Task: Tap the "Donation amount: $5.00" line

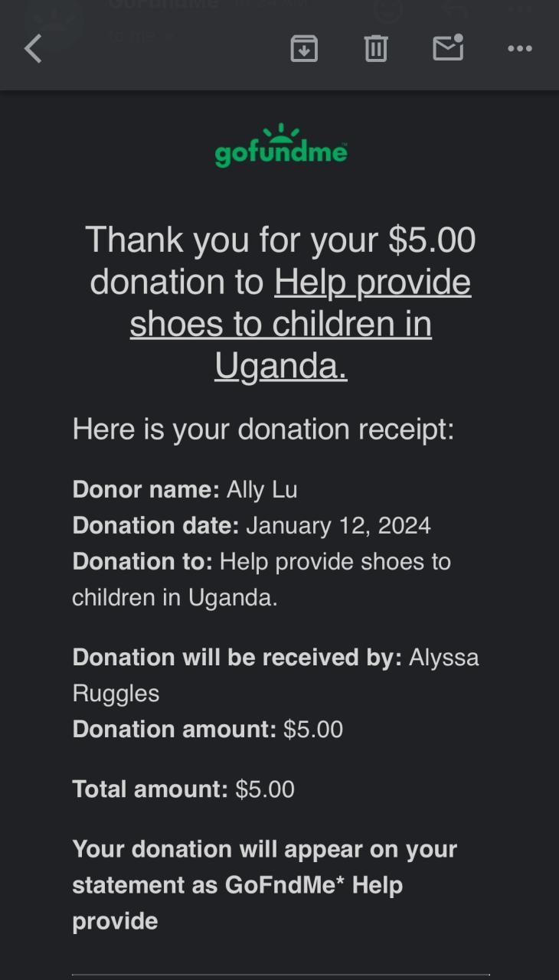Action: click(208, 730)
